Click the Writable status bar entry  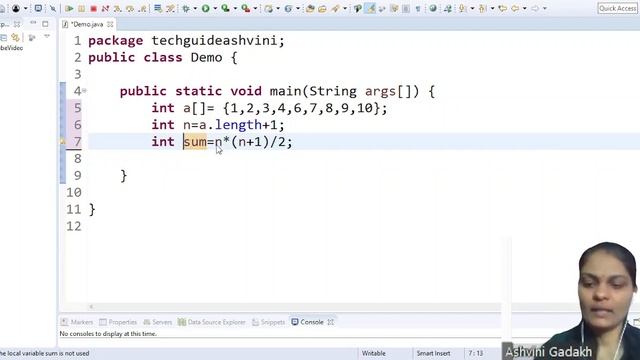373,353
